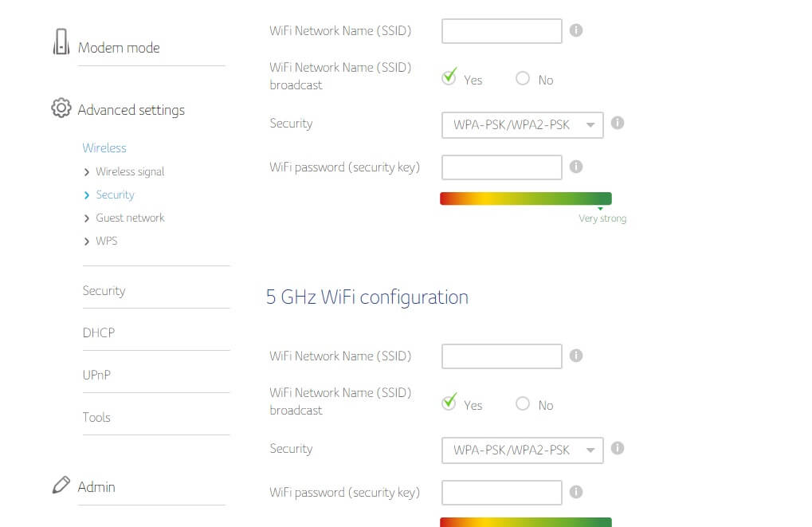Select No for 5 GHz SSID broadcast
The height and width of the screenshot is (527, 812).
[523, 403]
